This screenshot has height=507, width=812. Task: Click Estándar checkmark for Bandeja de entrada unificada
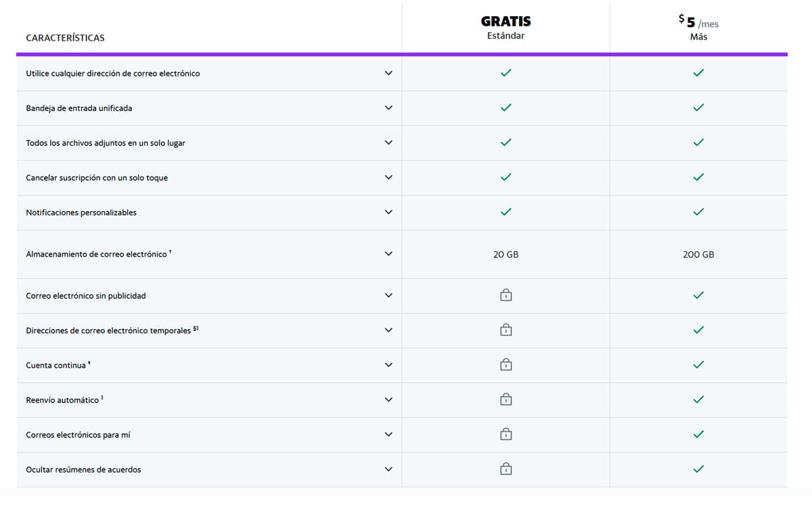[x=505, y=108]
